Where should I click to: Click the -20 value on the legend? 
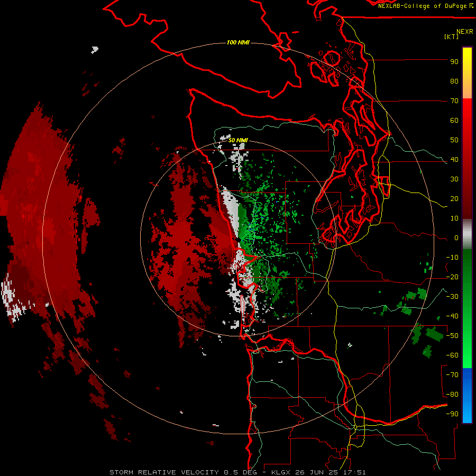pyautogui.click(x=452, y=277)
